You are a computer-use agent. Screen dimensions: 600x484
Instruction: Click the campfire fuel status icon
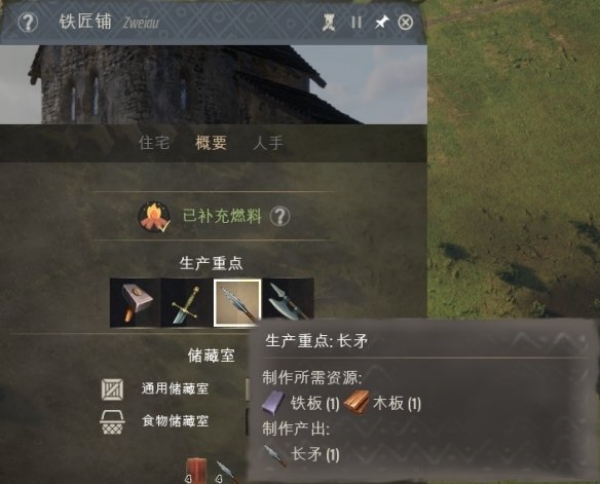(154, 217)
